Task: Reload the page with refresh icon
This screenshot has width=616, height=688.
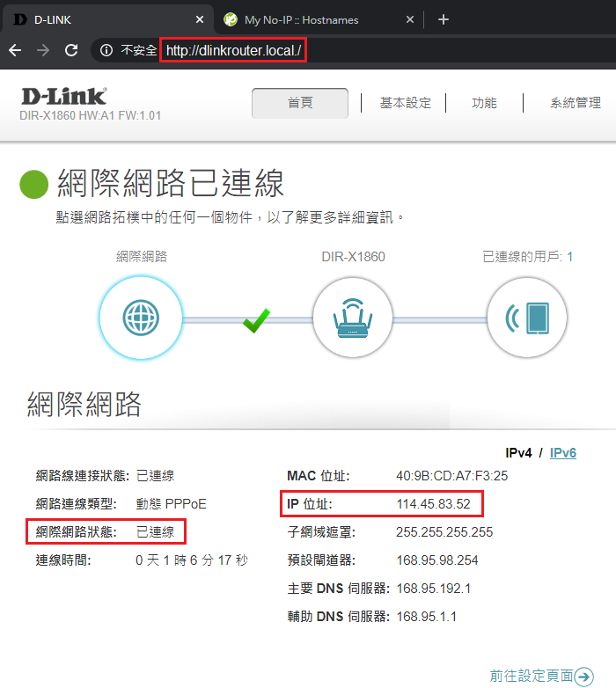Action: point(71,50)
